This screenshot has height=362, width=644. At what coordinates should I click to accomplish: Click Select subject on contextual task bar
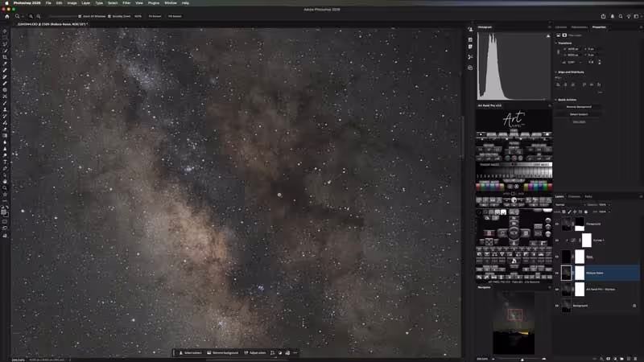(x=191, y=352)
